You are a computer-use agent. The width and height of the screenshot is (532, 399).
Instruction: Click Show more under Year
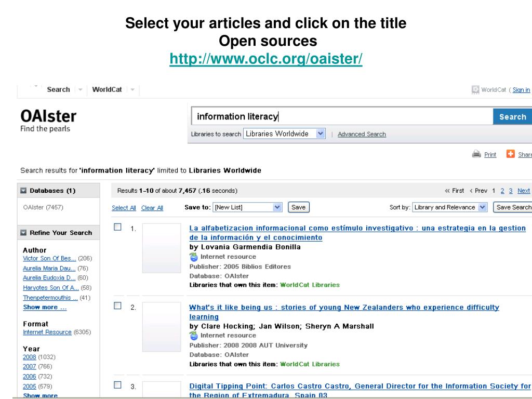(40, 395)
